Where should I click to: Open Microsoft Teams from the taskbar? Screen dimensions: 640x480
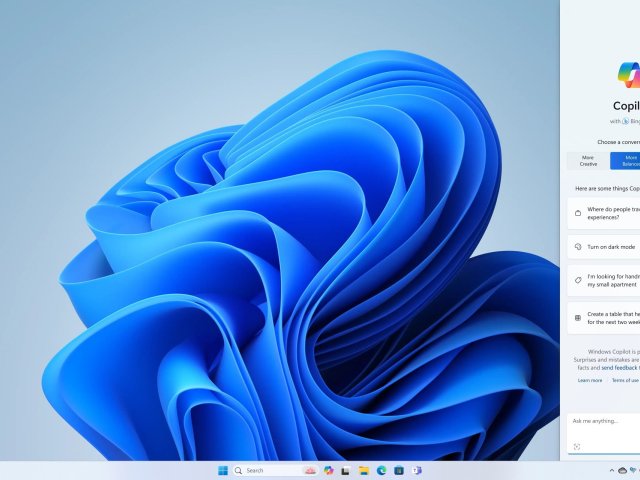416,470
